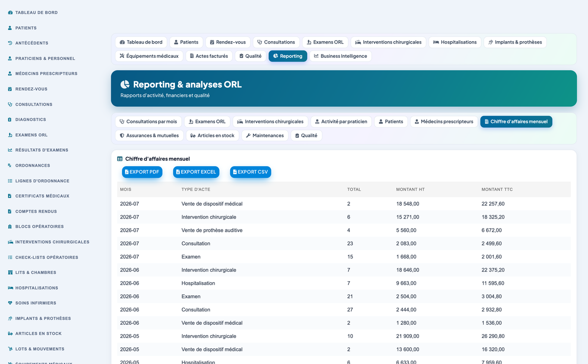The height and width of the screenshot is (364, 588).
Task: Switch to the Qualité top navigation tab
Action: [x=250, y=56]
